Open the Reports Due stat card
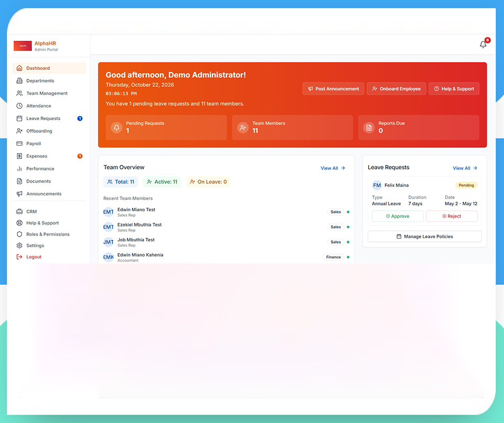504x423 pixels. point(419,127)
